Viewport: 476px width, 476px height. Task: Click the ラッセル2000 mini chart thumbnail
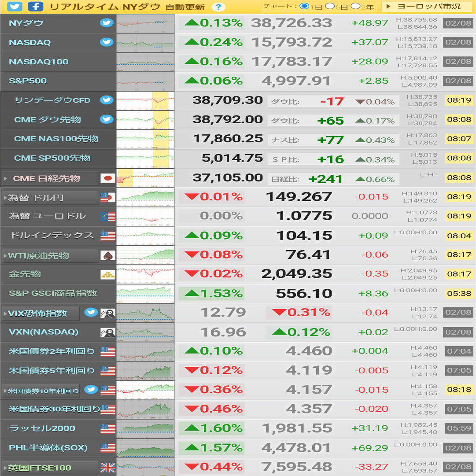tap(145, 429)
